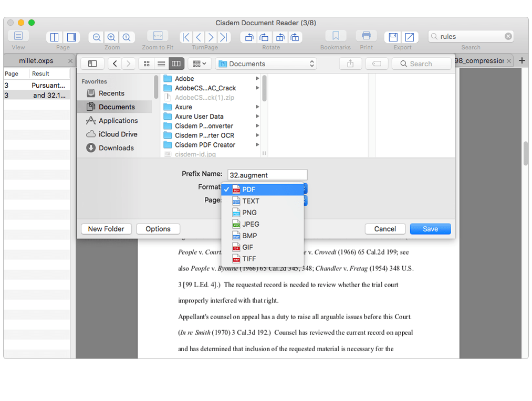Image resolution: width=532 pixels, height=401 pixels.
Task: Click the Options button
Action: tap(158, 229)
